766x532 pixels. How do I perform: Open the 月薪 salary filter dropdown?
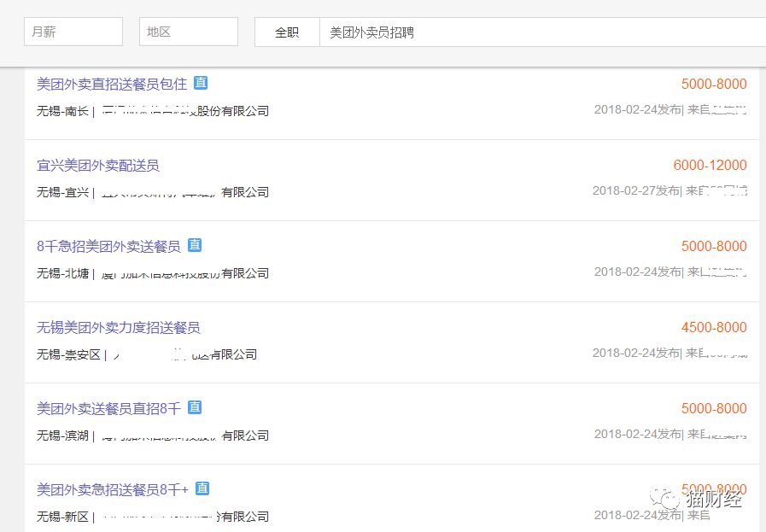click(73, 31)
